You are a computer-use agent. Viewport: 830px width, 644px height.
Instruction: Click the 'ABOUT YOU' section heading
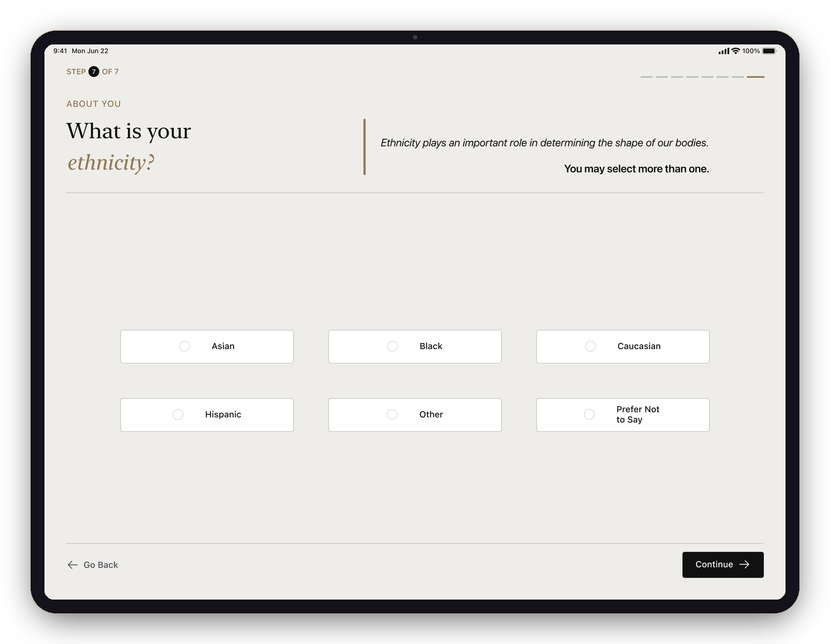pos(94,104)
